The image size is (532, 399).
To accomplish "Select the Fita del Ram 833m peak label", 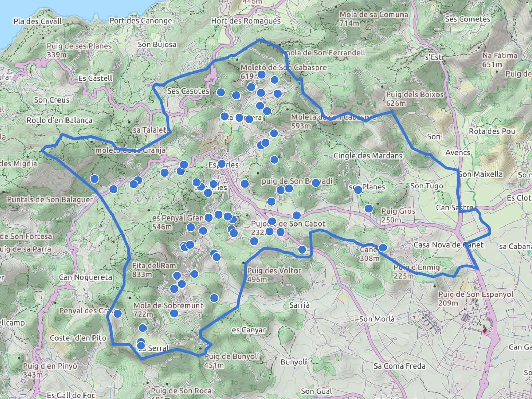I will click(149, 270).
